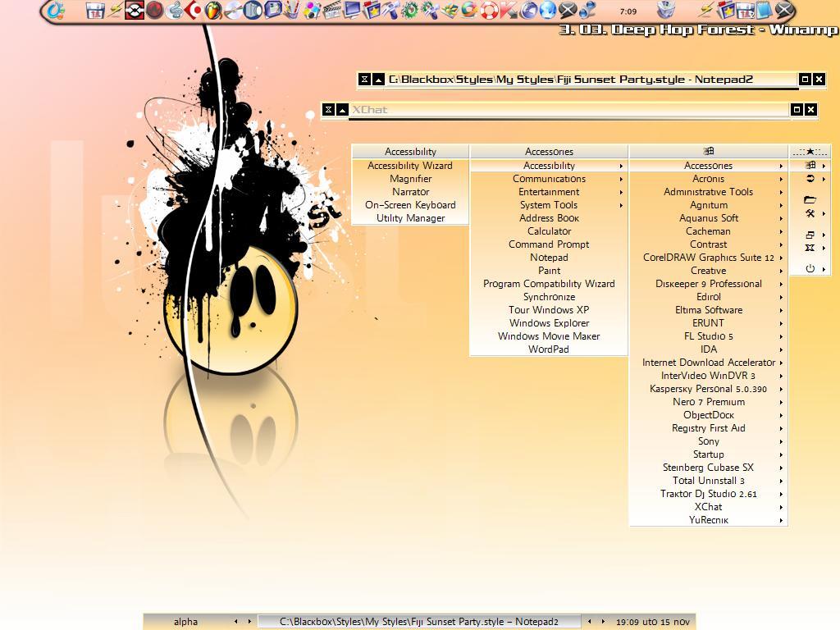The image size is (840, 630).
Task: Click the 19:09 date clock in bottom bar
Action: click(652, 622)
